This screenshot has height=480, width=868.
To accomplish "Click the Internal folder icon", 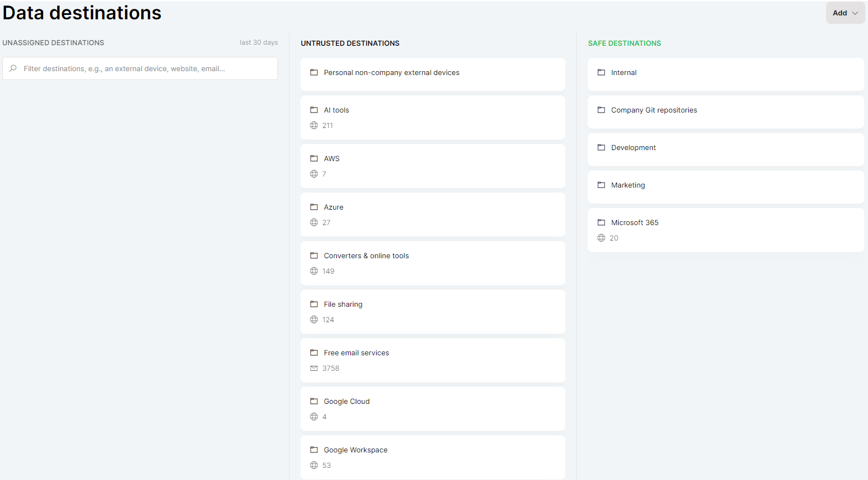I will [x=601, y=72].
